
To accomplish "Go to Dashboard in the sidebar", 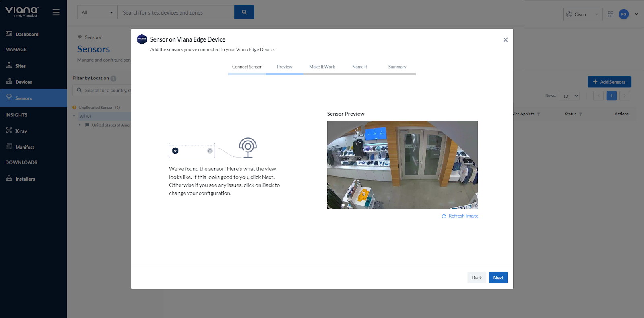I will (27, 34).
